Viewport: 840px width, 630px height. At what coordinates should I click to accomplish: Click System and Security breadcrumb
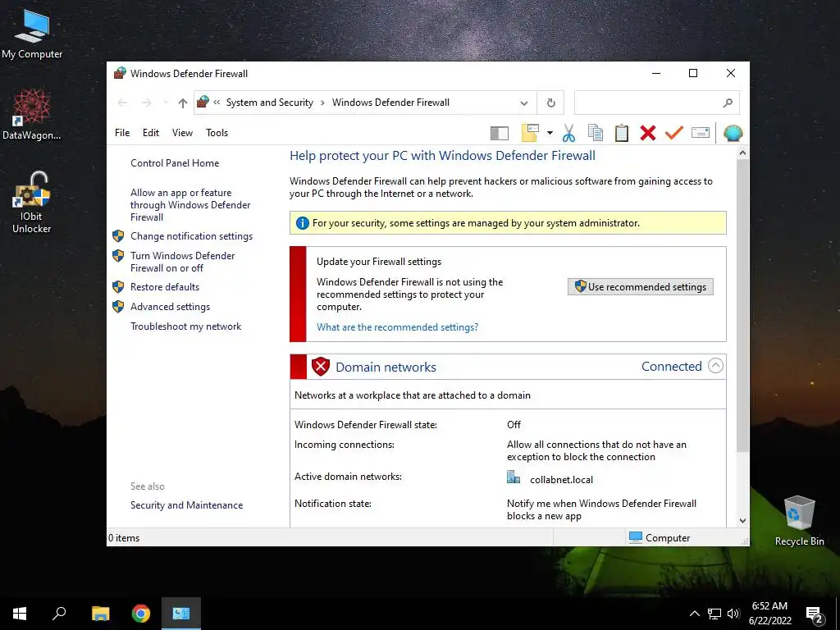click(269, 103)
